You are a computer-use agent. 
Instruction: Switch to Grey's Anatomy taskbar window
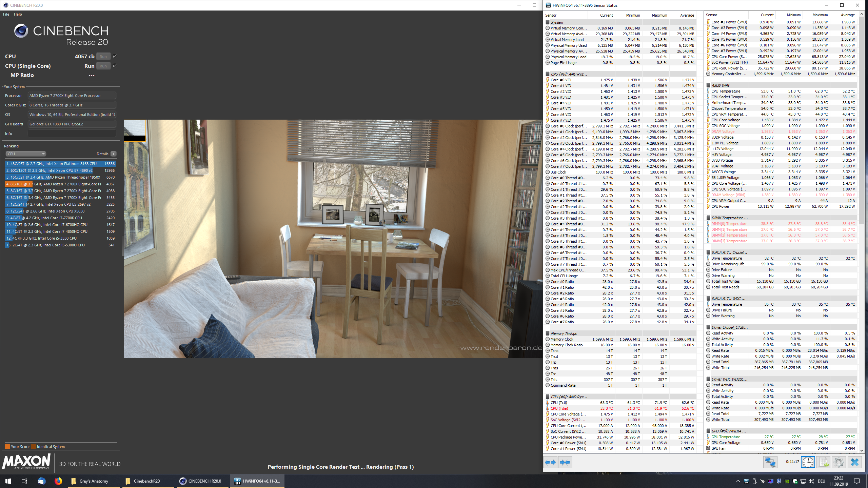coord(94,481)
